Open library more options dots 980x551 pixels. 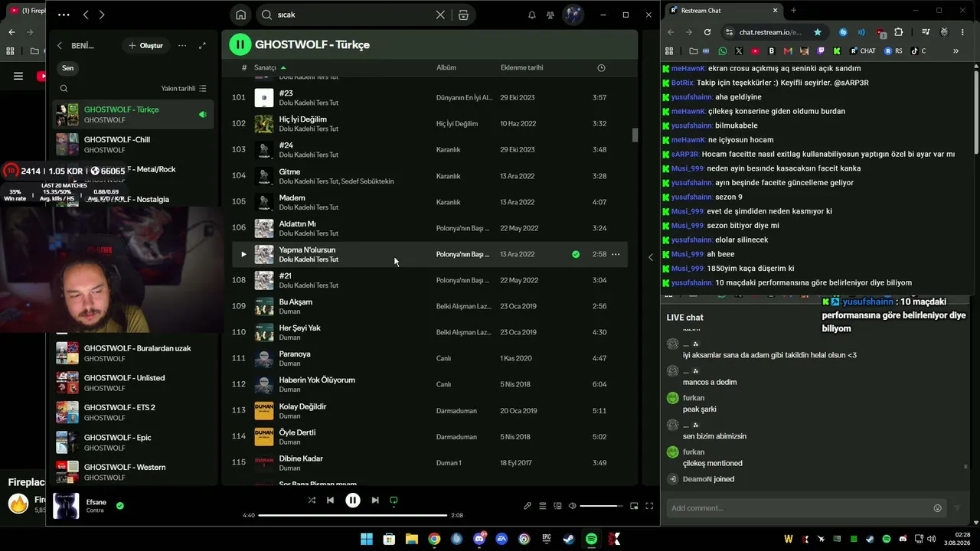[x=182, y=46]
